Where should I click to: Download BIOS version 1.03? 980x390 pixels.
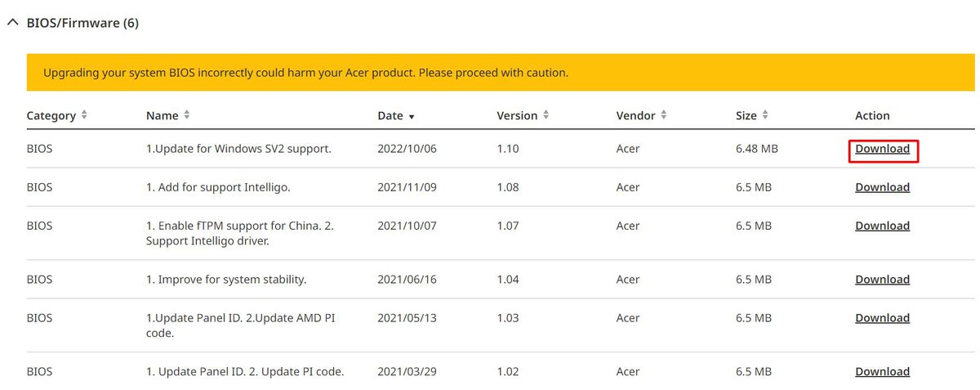(x=882, y=318)
